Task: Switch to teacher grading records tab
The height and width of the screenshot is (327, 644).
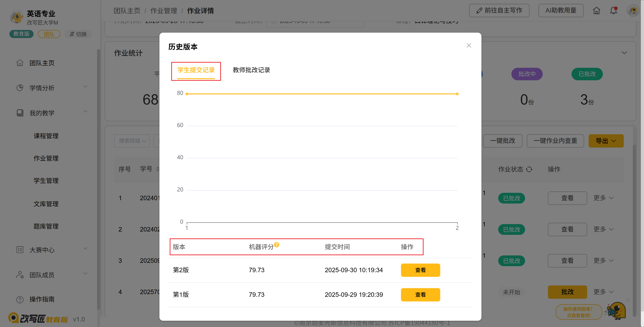Action: tap(251, 70)
